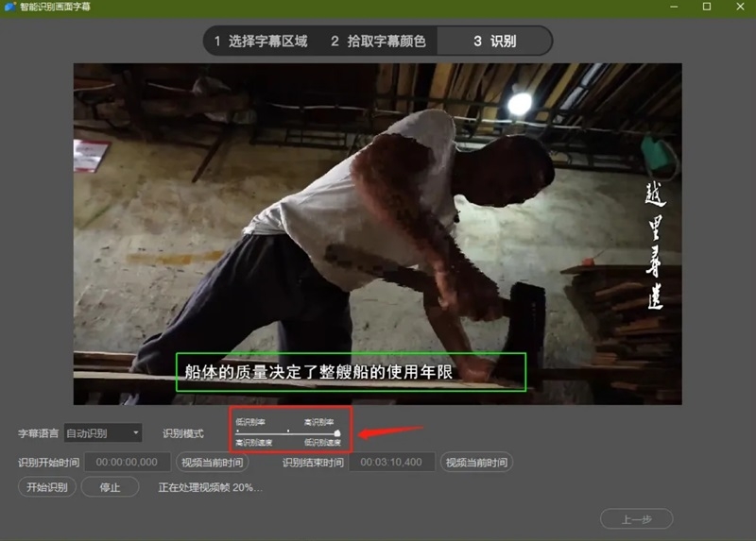Viewport: 756px width, 541px height.
Task: Click the 上一步 button
Action: [636, 519]
